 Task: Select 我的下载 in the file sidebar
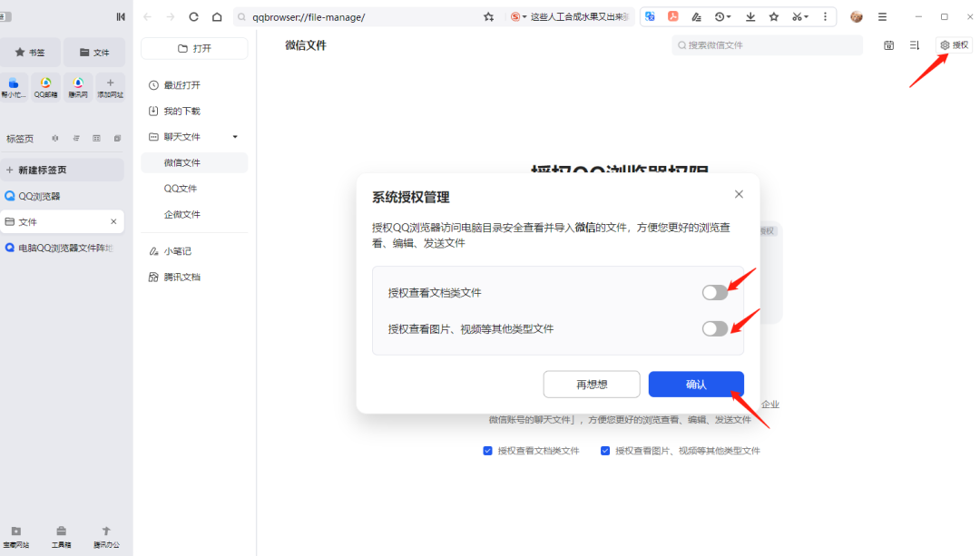[x=194, y=112]
